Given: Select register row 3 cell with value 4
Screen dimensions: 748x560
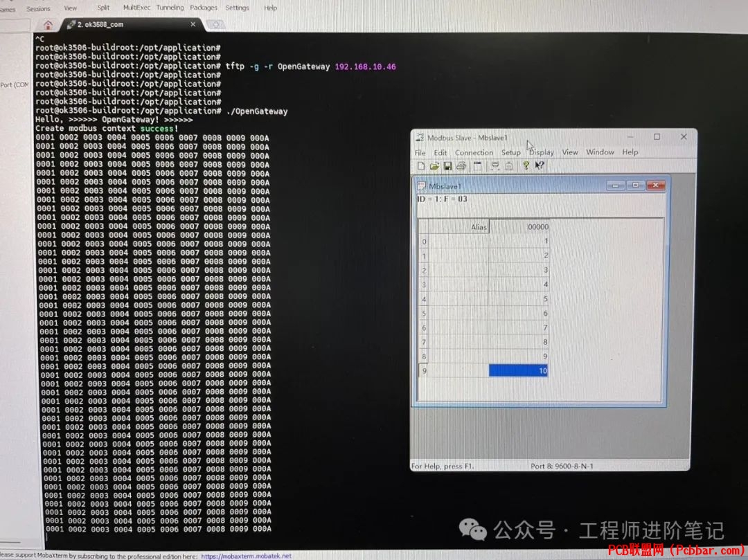Looking at the screenshot, I should [519, 284].
